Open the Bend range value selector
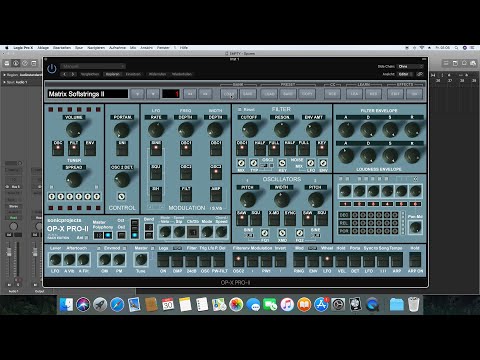Image resolution: width=480 pixels, height=360 pixels. point(149,227)
